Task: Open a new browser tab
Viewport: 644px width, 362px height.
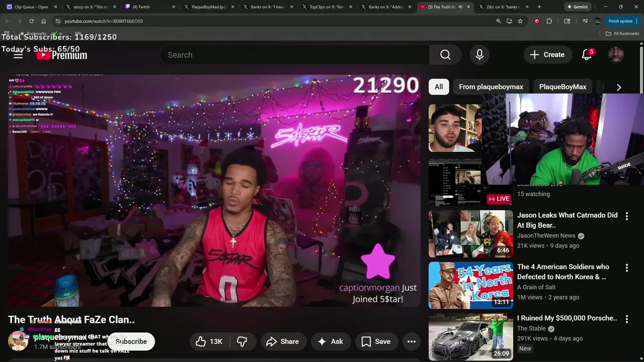Action: 539,7
